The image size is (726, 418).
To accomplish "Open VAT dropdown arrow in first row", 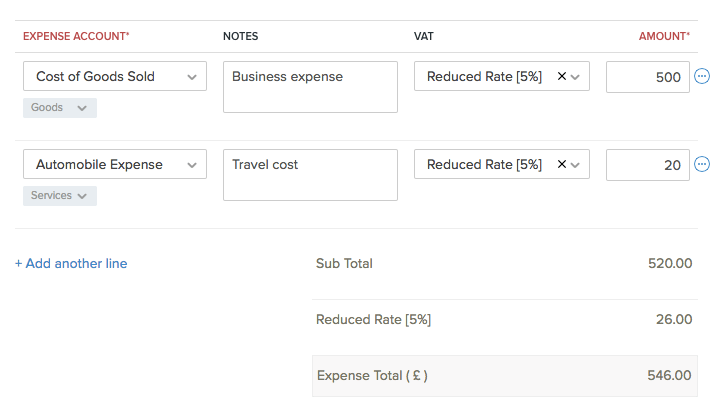I will tap(575, 77).
